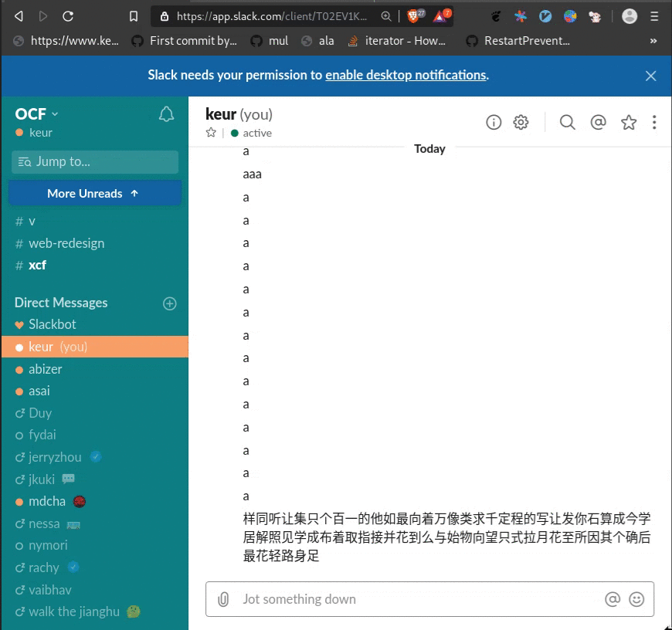Click the browser forward arrow
This screenshot has height=630, width=672.
(x=42, y=16)
